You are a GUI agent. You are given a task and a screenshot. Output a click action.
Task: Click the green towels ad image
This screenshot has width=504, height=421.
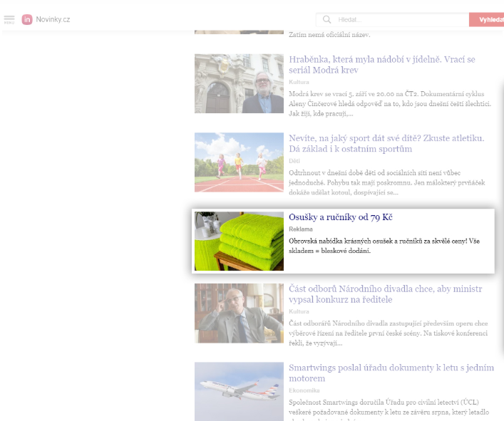pos(239,241)
